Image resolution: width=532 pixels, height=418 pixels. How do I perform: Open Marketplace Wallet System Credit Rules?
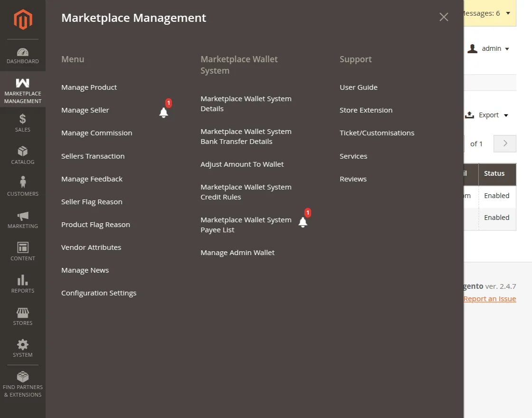pos(246,192)
